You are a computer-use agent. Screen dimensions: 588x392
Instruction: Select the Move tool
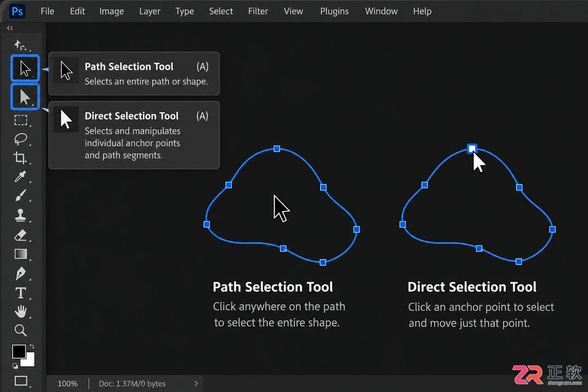pyautogui.click(x=20, y=45)
